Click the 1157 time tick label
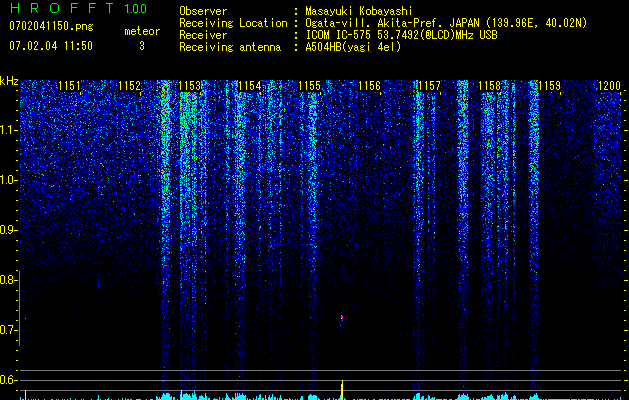Image resolution: width=629 pixels, height=400 pixels. (x=429, y=86)
